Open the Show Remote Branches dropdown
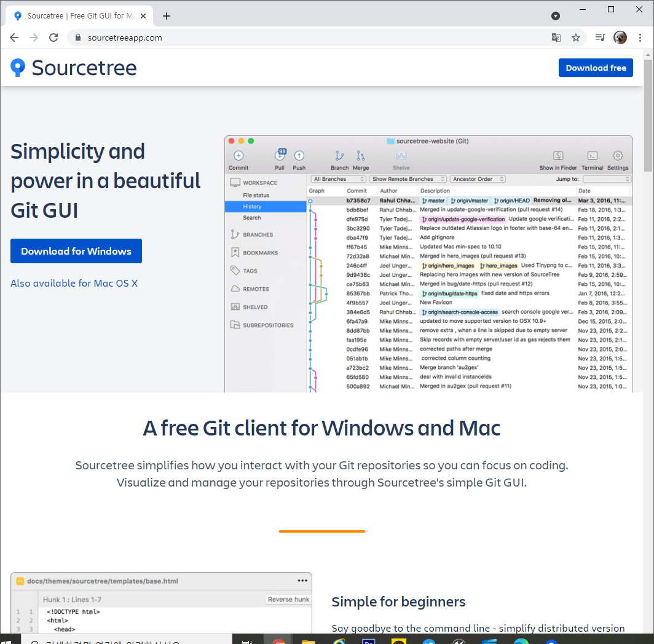The width and height of the screenshot is (654, 644). pos(408,179)
